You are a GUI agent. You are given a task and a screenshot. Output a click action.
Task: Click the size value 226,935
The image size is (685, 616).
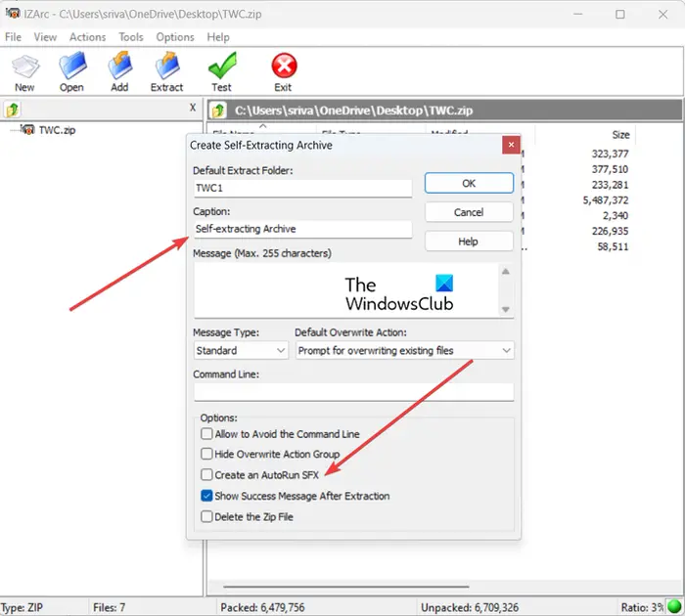point(610,231)
